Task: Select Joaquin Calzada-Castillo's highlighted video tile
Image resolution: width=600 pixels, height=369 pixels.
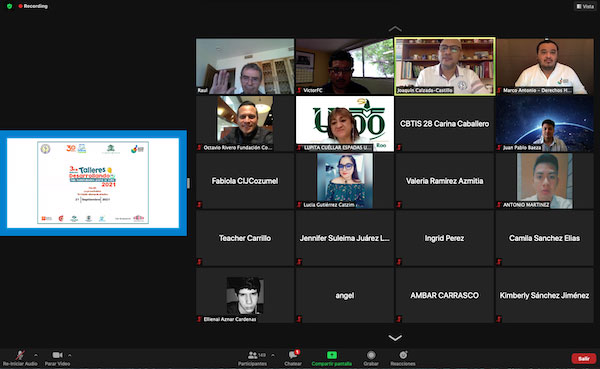Action: [445, 66]
